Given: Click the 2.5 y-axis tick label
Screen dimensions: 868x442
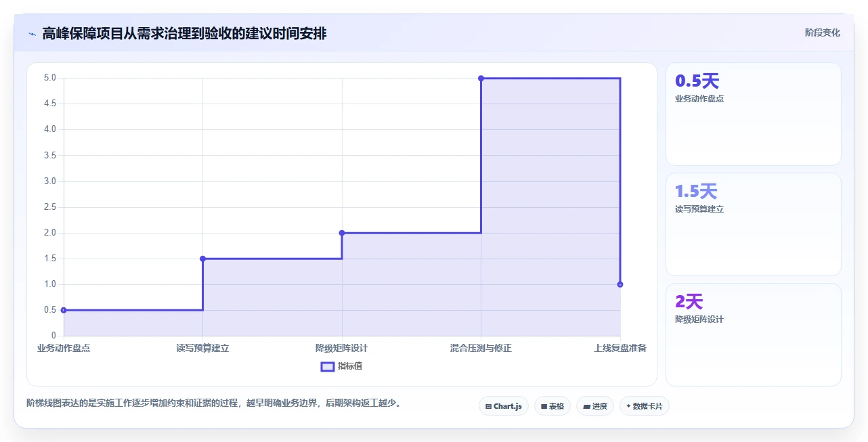Looking at the screenshot, I should [50, 207].
